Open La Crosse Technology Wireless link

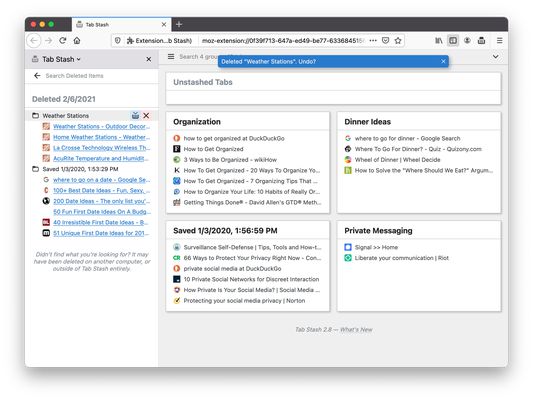[x=101, y=147]
